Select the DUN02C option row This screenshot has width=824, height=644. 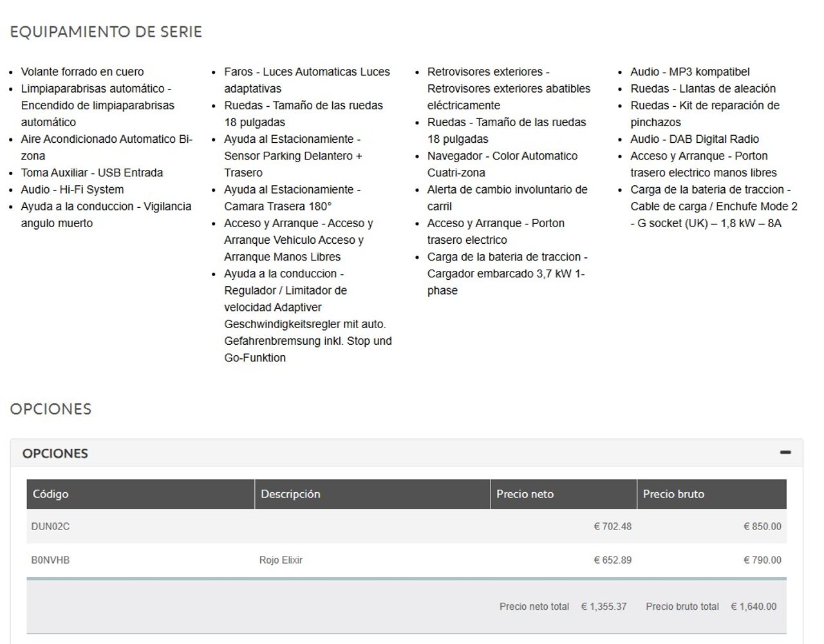pos(406,526)
